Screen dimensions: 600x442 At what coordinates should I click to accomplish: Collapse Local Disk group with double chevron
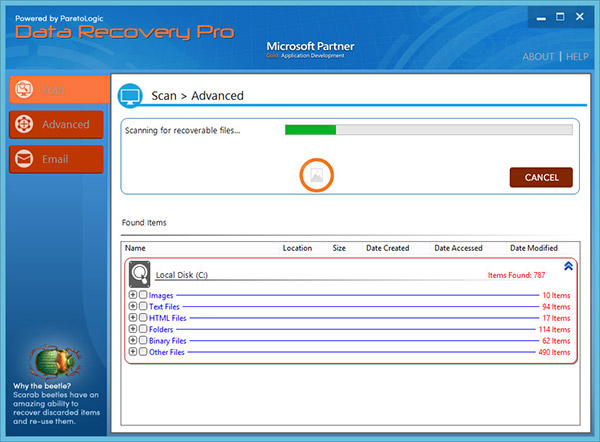569,266
